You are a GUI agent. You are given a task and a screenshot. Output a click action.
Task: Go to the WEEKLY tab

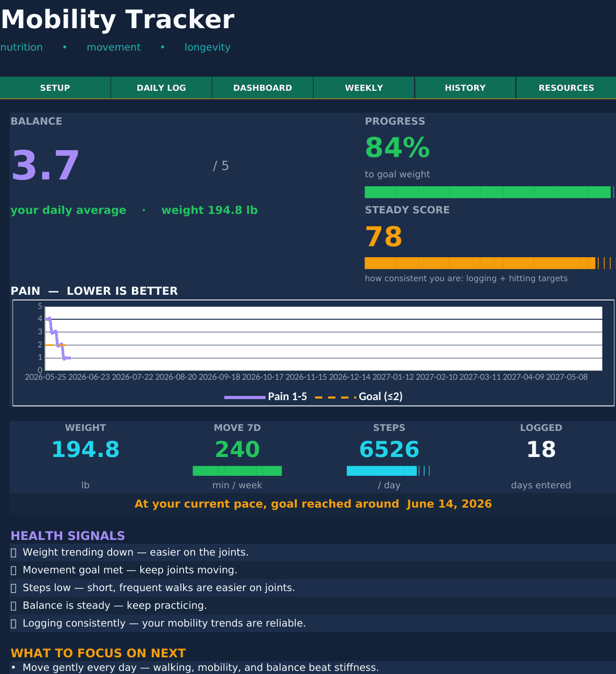click(364, 88)
